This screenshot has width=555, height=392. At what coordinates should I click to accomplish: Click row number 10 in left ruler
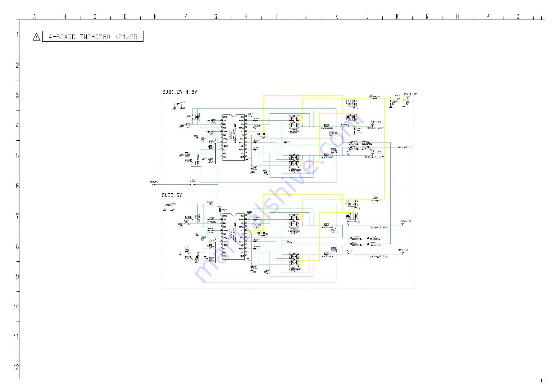pos(16,307)
